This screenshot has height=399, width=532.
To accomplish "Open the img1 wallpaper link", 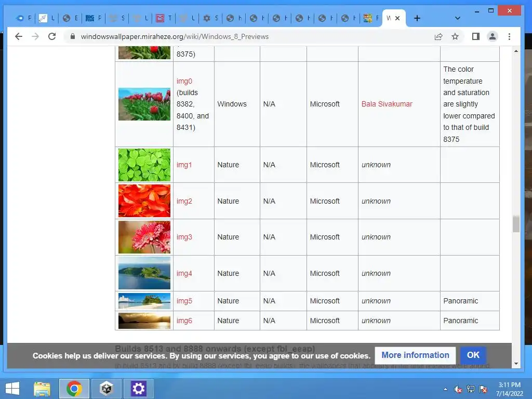I will click(x=184, y=165).
